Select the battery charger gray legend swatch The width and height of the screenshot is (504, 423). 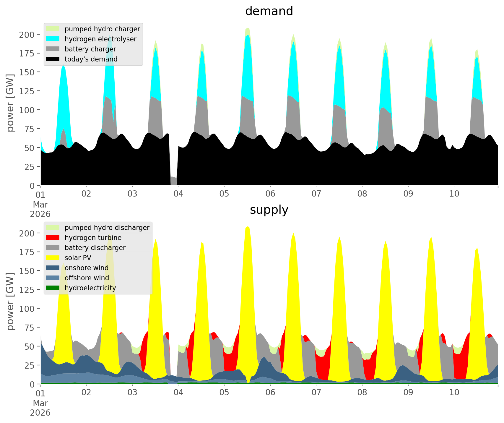click(53, 49)
